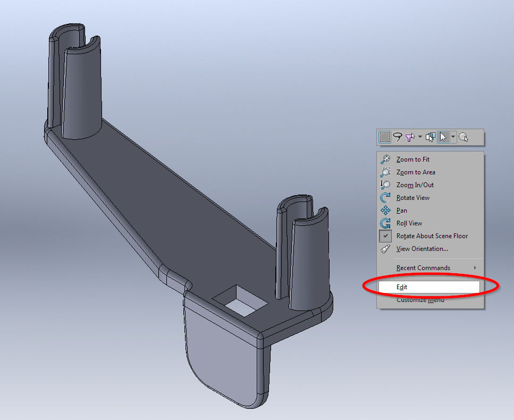514x420 pixels.
Task: Select the square cutout in the bracket
Action: [x=240, y=301]
